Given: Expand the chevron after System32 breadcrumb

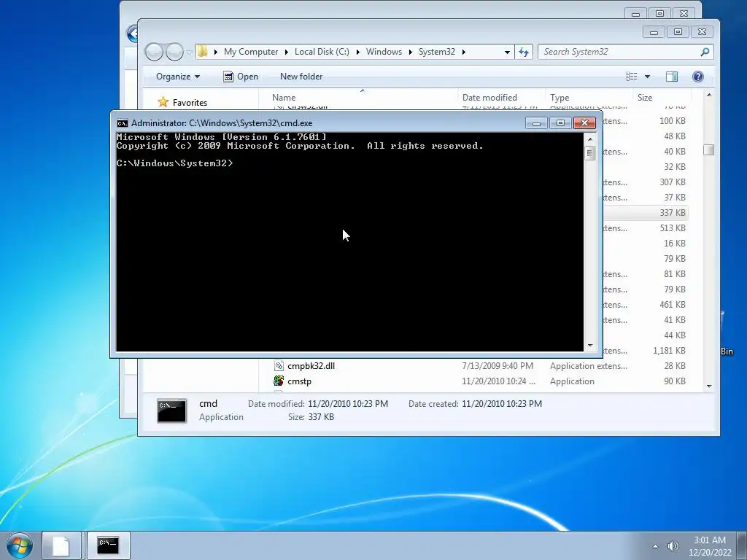Looking at the screenshot, I should [x=463, y=52].
